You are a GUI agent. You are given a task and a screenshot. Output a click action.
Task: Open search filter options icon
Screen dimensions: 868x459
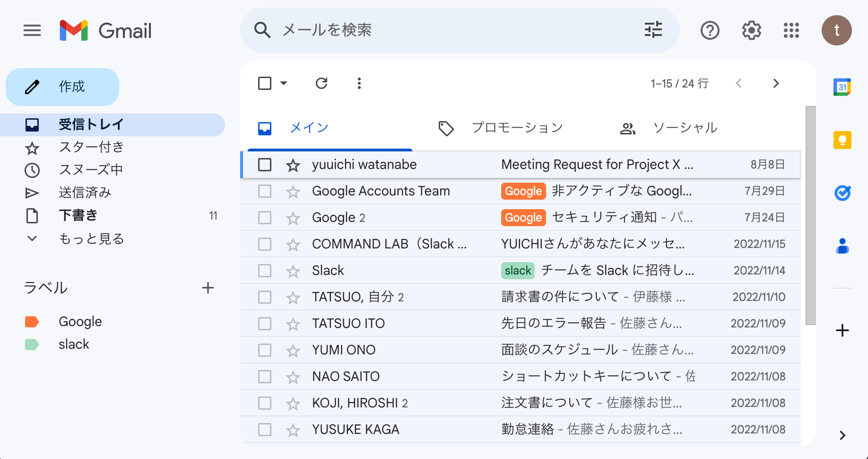653,30
